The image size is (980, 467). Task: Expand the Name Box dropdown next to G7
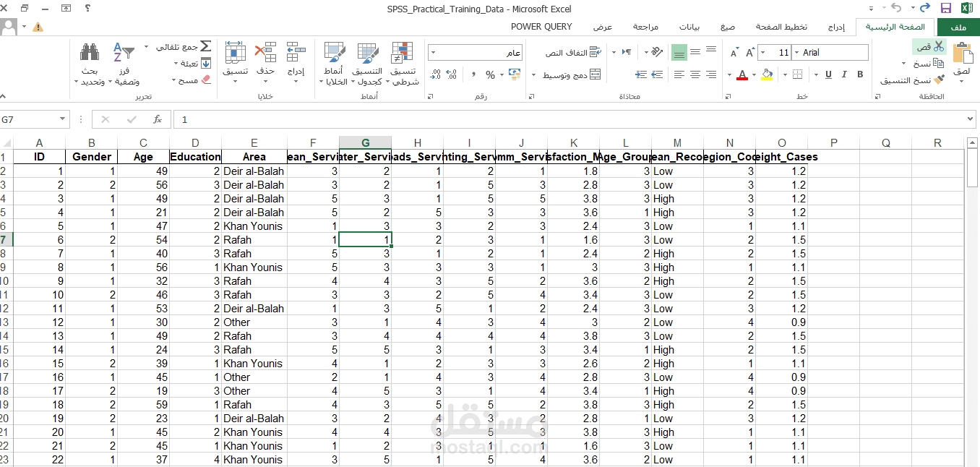pos(63,120)
